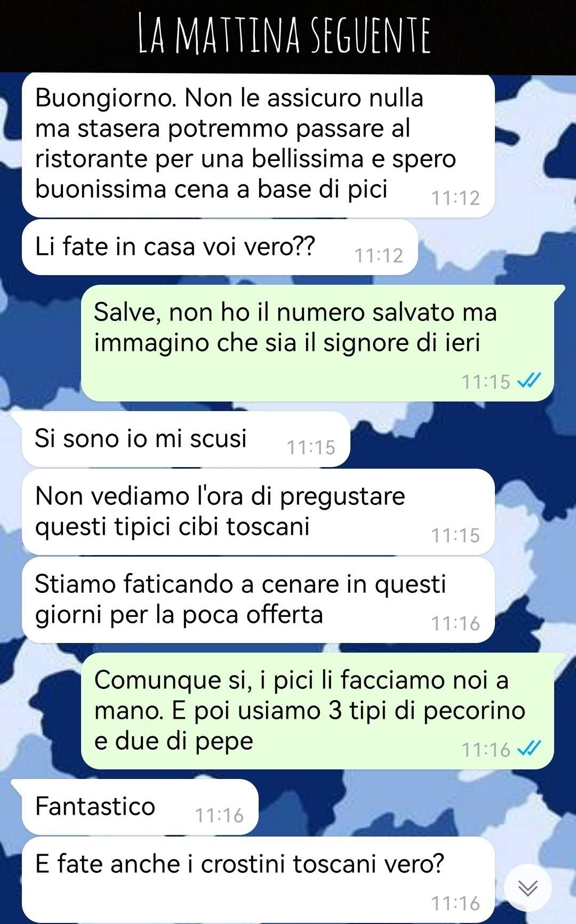
Task: Tap the reply "Comunque si, i pici li facciamo"
Action: [x=317, y=711]
